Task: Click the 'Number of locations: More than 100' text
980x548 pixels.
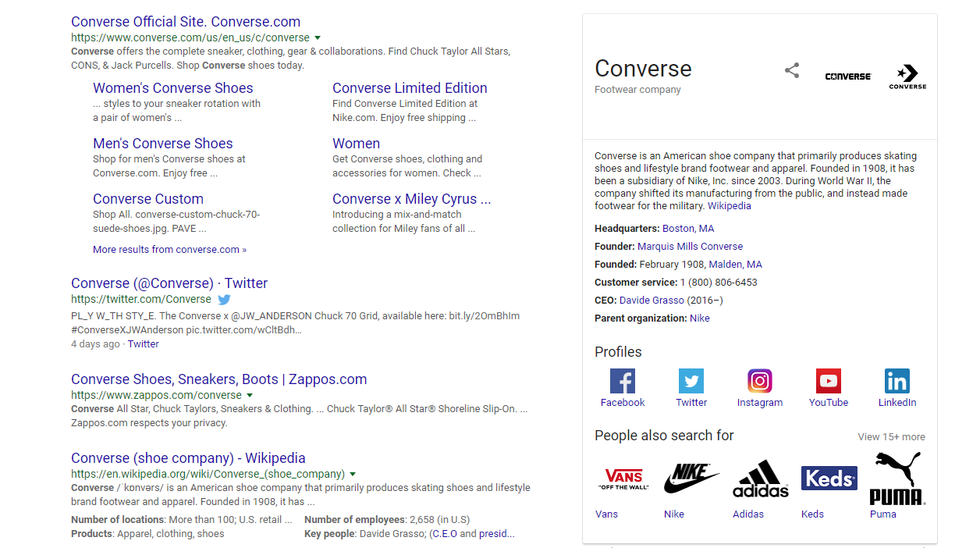Action: (x=182, y=520)
